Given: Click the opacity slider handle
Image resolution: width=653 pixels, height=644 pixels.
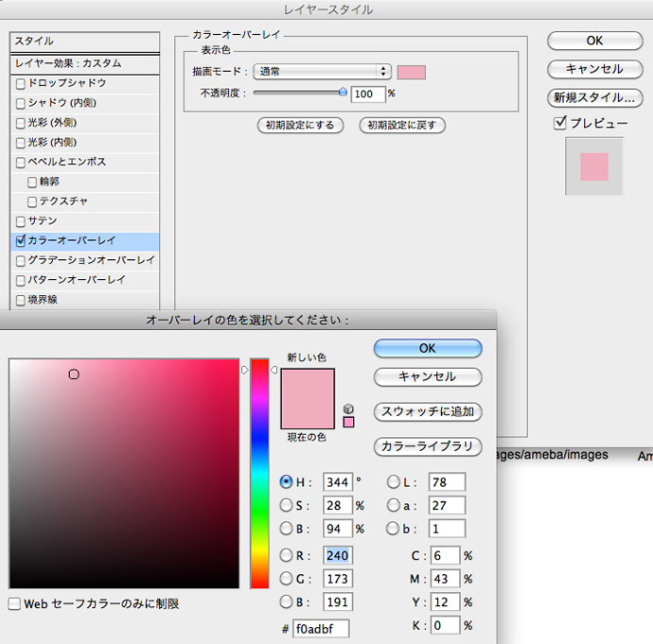Looking at the screenshot, I should pos(343,93).
